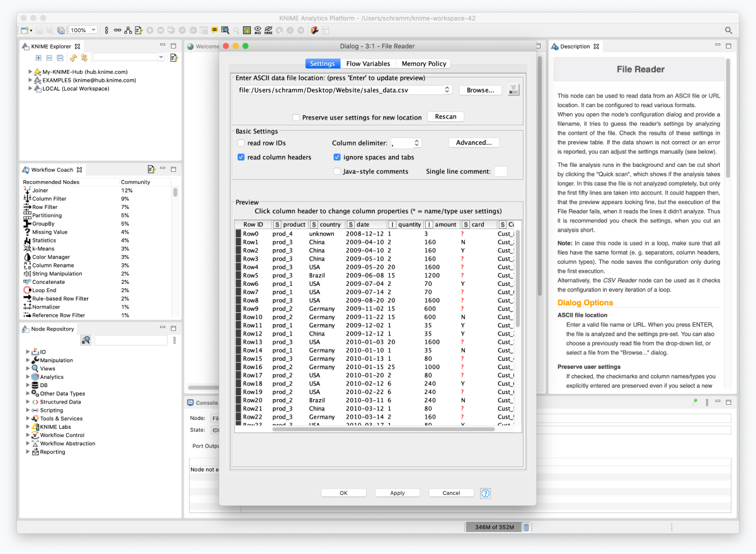The height and width of the screenshot is (554, 756).
Task: Click the refresh icon in KNIME Explorer
Action: tap(73, 58)
